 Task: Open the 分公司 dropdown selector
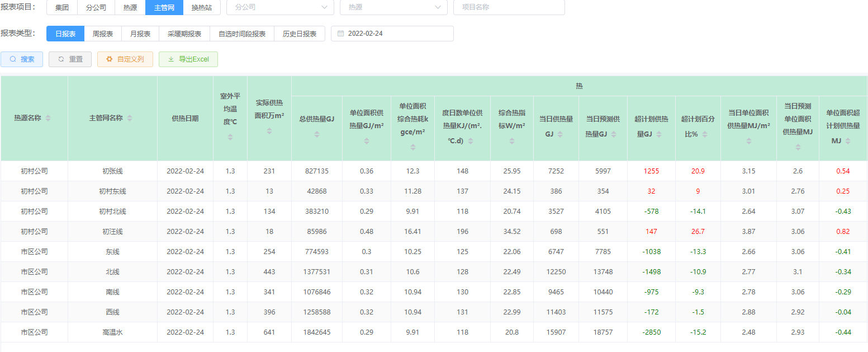(280, 7)
